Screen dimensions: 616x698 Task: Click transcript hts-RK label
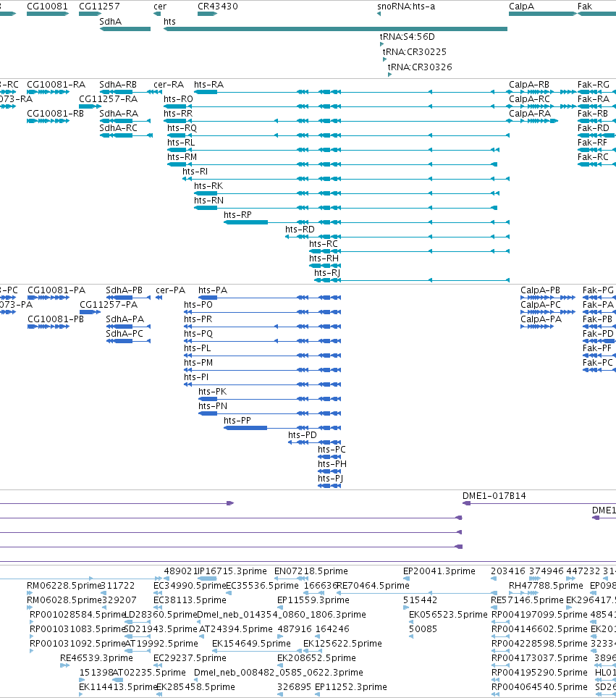[208, 185]
